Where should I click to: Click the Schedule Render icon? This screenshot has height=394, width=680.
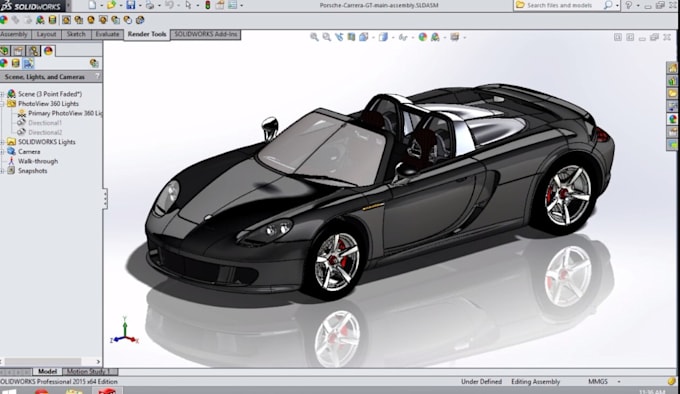(x=128, y=20)
